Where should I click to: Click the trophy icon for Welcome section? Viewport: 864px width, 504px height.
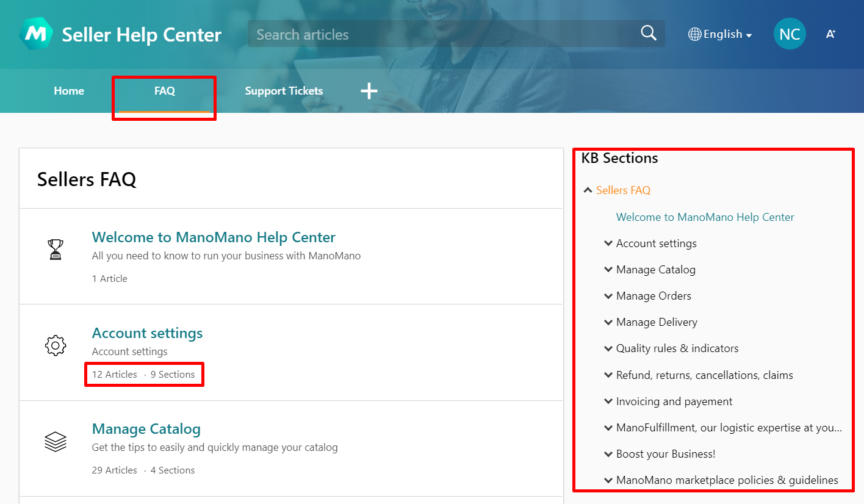(x=56, y=249)
